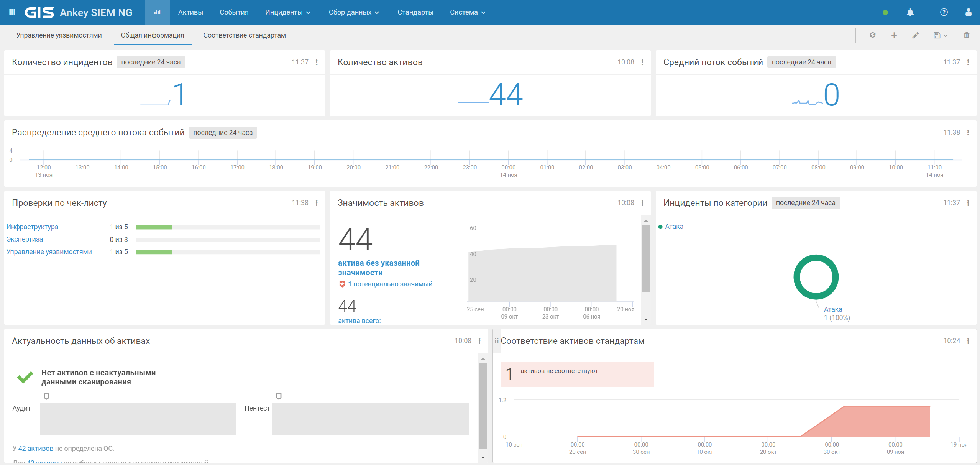Image resolution: width=980 pixels, height=465 pixels.
Task: Open the user profile icon
Action: [x=968, y=12]
